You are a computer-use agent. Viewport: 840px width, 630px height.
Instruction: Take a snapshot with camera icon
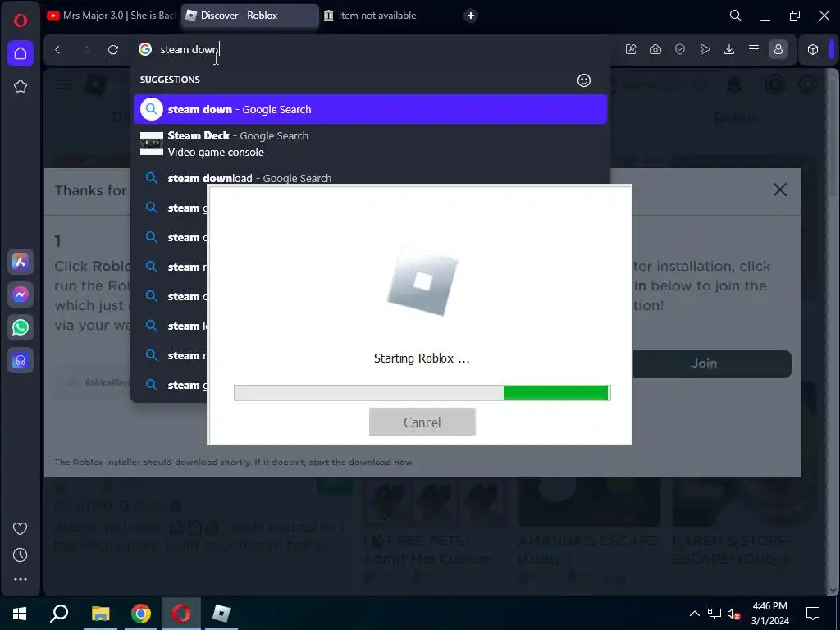(655, 49)
